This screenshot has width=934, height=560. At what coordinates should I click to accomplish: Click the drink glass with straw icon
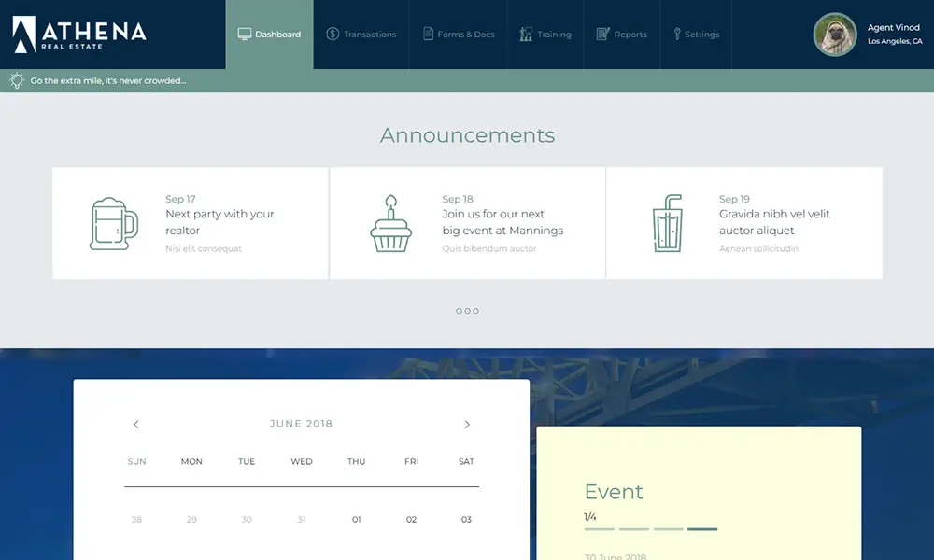click(667, 223)
